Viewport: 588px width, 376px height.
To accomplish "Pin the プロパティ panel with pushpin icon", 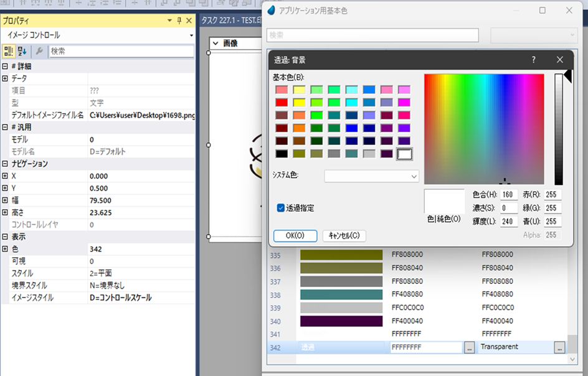I will point(179,21).
